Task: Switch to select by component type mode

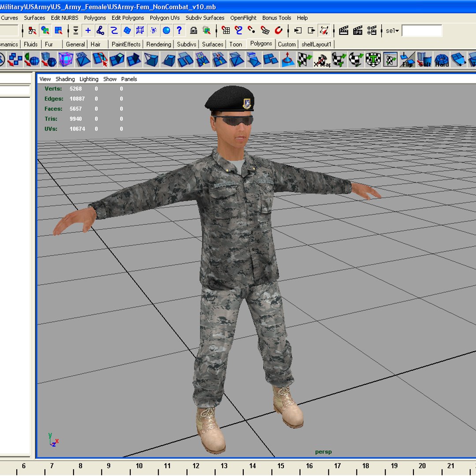Action: tap(58, 30)
